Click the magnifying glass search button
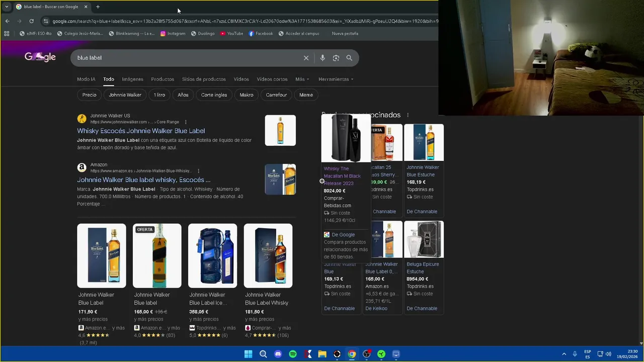The height and width of the screenshot is (362, 644). [349, 58]
